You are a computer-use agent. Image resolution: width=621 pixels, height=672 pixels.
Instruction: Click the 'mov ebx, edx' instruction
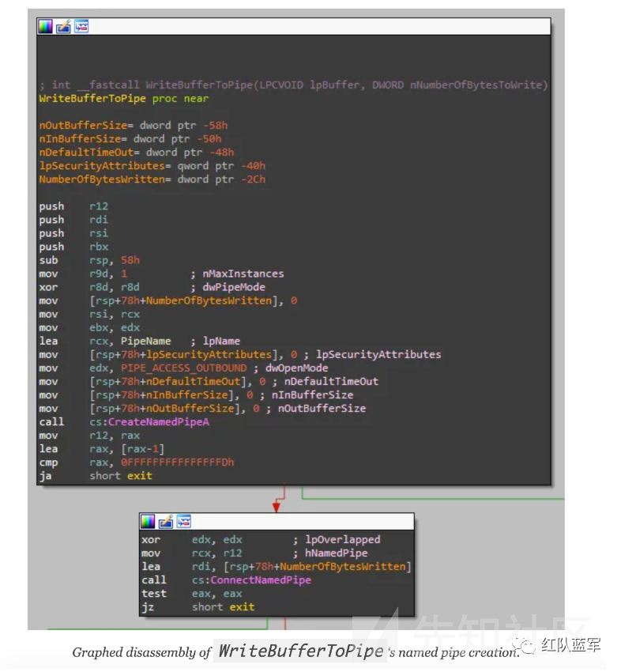89,328
